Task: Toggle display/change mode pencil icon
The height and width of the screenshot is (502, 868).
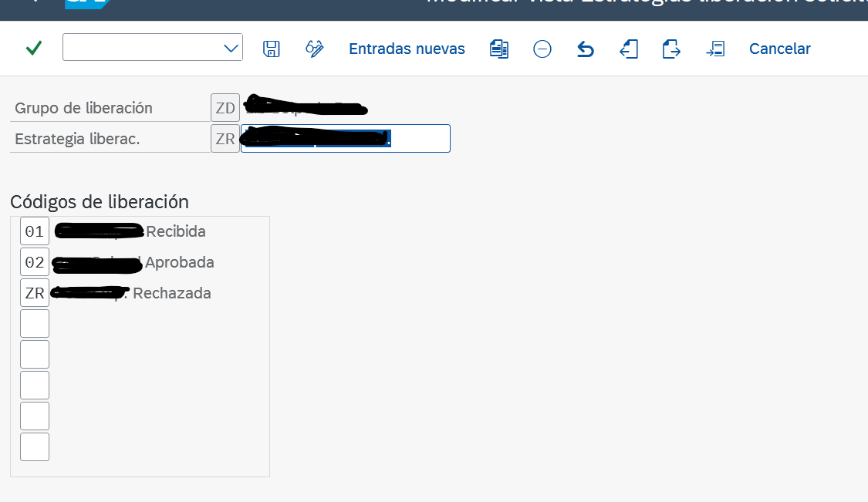Action: coord(314,49)
